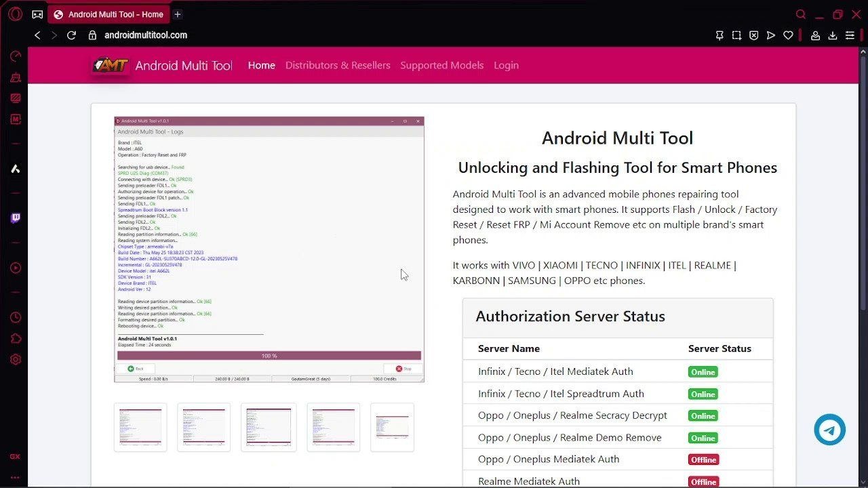Image resolution: width=868 pixels, height=488 pixels.
Task: Go back to the previous page
Action: coord(37,35)
